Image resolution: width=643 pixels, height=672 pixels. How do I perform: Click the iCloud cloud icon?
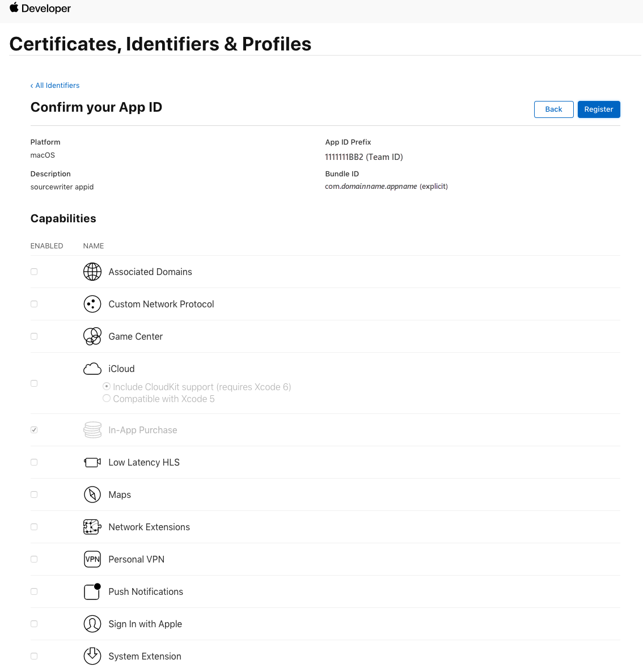[x=92, y=369]
